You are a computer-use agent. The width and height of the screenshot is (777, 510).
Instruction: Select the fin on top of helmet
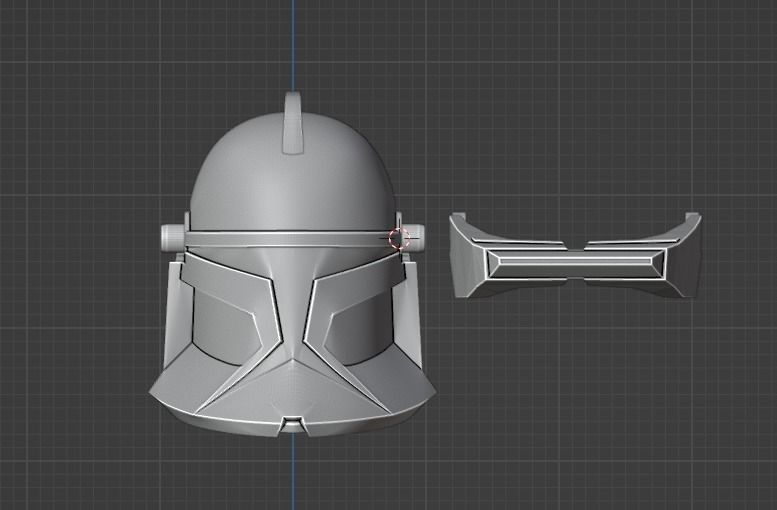click(x=292, y=122)
